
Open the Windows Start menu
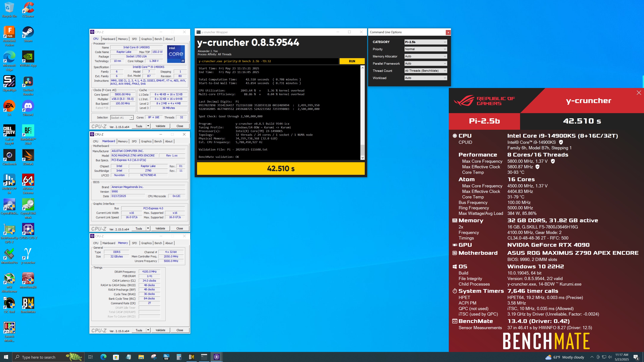point(6,357)
